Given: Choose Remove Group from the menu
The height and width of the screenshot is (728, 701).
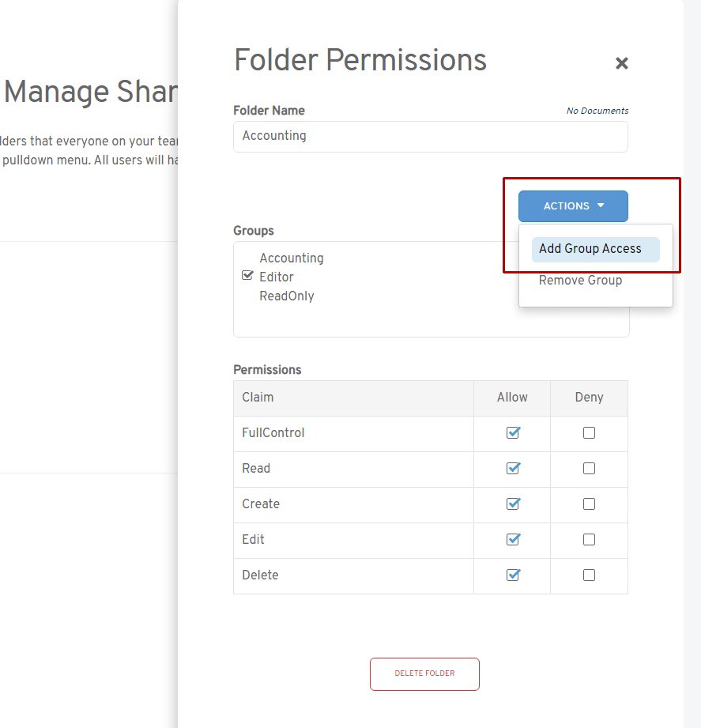Looking at the screenshot, I should click(580, 281).
